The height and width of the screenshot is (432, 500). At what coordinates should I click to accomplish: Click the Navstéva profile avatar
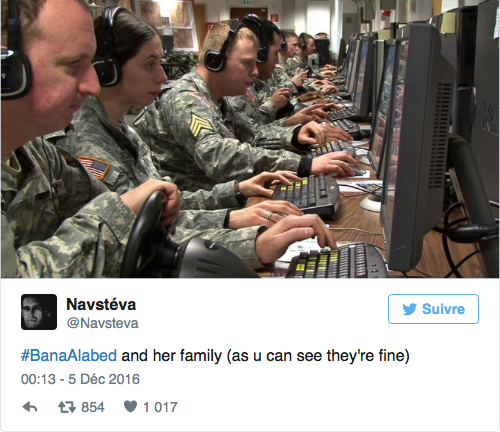point(39,312)
